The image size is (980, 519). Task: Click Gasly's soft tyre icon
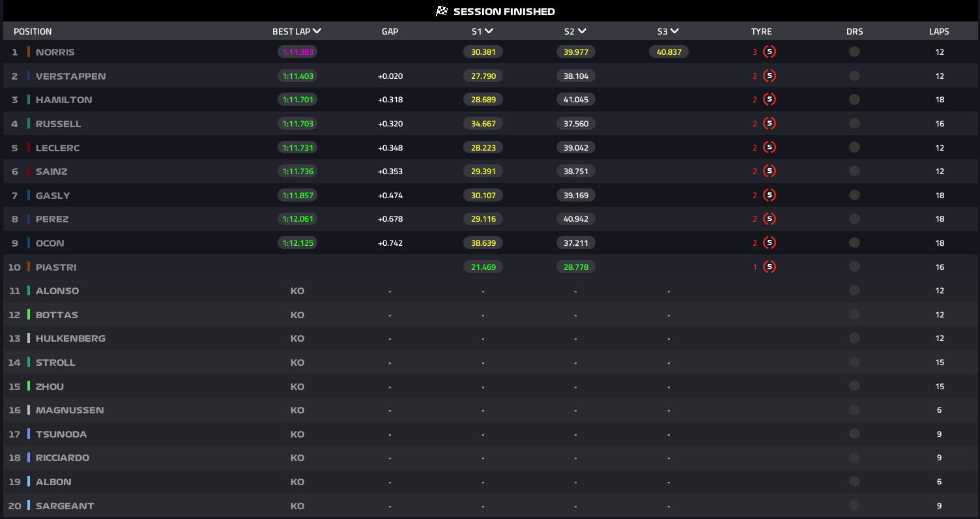pos(769,195)
